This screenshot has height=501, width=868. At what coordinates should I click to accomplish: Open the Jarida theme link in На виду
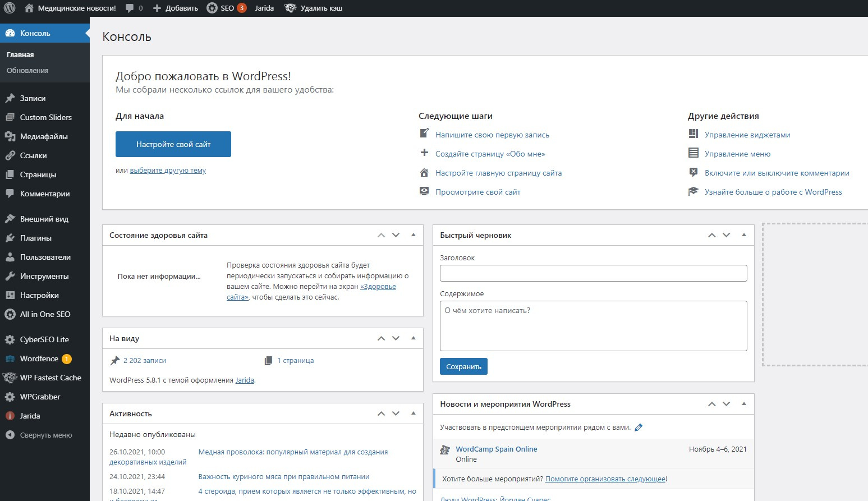(x=245, y=380)
